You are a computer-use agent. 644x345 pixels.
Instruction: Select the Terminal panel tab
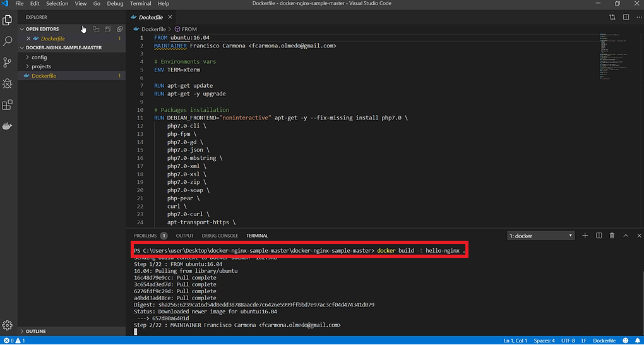coord(257,236)
